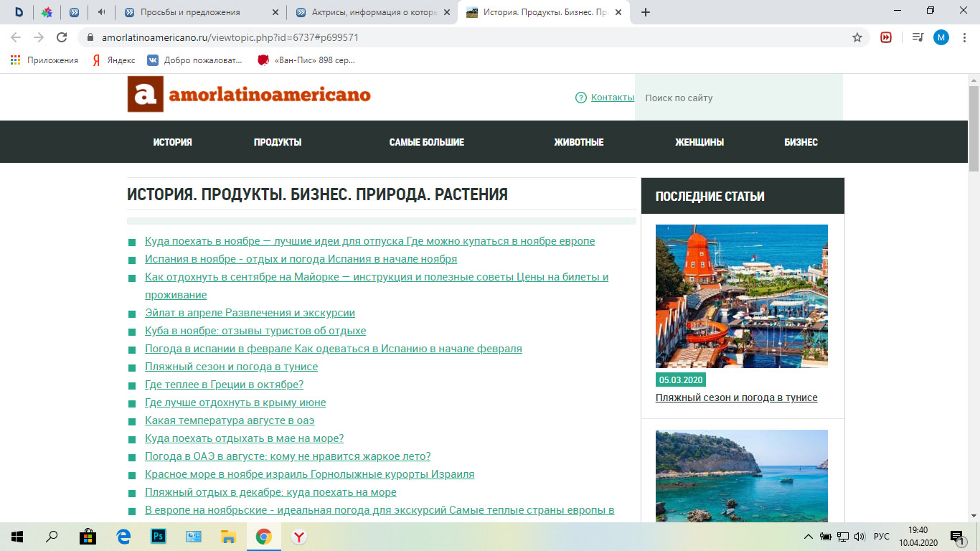The image size is (980, 551).
Task: Click the rocky sea bay thumbnail
Action: point(742,476)
